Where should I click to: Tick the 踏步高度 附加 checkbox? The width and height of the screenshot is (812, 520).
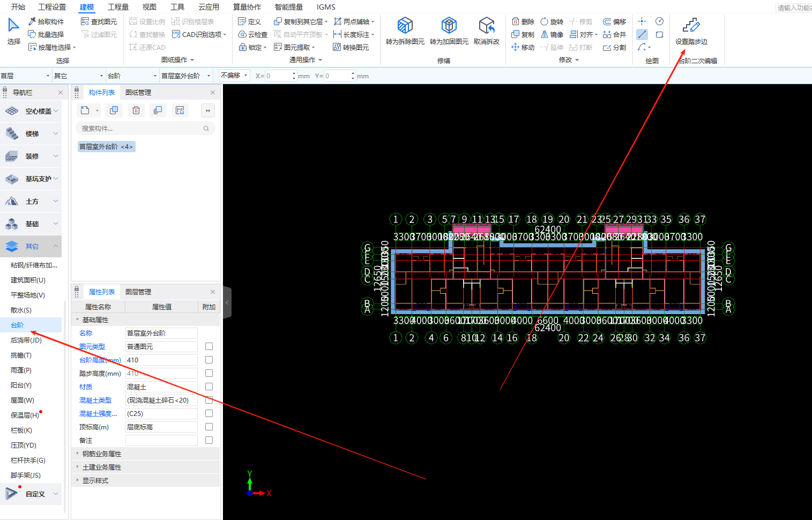point(209,373)
